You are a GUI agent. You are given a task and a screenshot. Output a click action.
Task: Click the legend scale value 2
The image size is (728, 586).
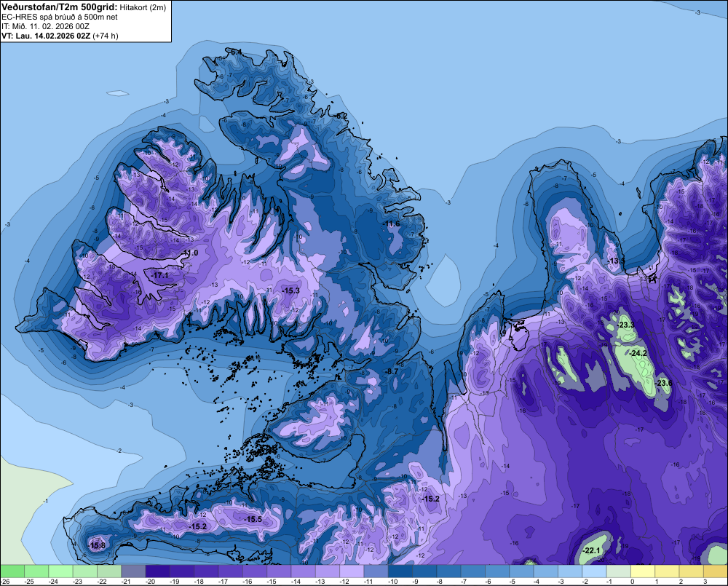(681, 582)
